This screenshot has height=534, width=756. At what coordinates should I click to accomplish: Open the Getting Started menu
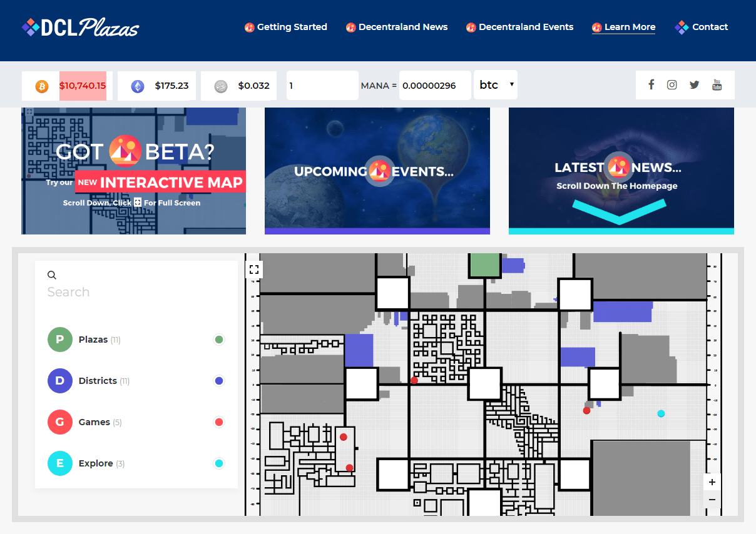pos(286,27)
